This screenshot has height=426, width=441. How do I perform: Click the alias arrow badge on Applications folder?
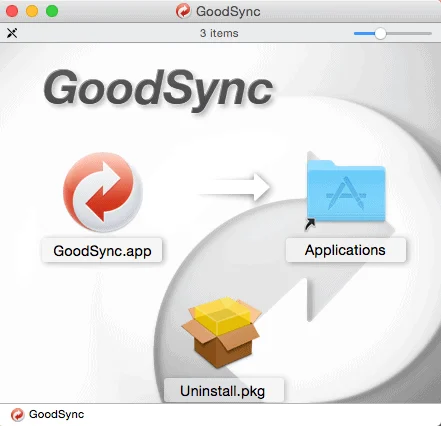[x=310, y=224]
